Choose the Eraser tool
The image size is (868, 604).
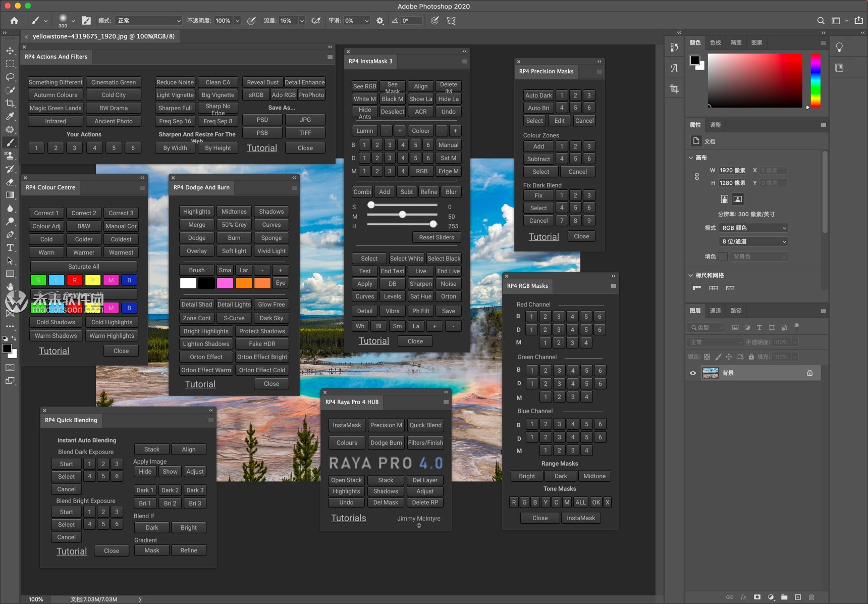(x=10, y=182)
